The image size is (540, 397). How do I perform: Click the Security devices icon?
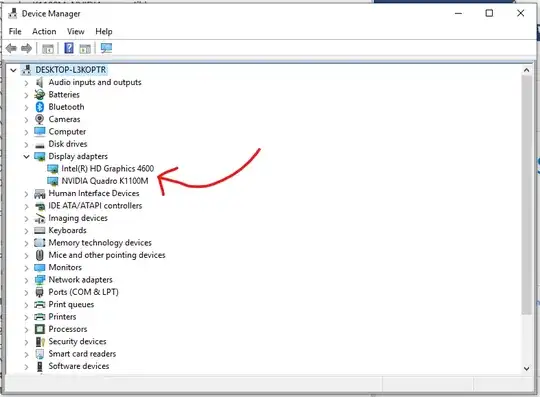[40, 342]
